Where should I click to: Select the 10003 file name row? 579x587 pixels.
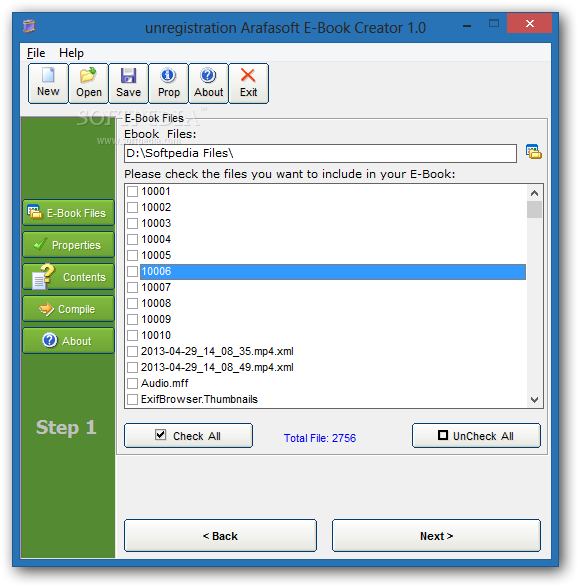[156, 223]
